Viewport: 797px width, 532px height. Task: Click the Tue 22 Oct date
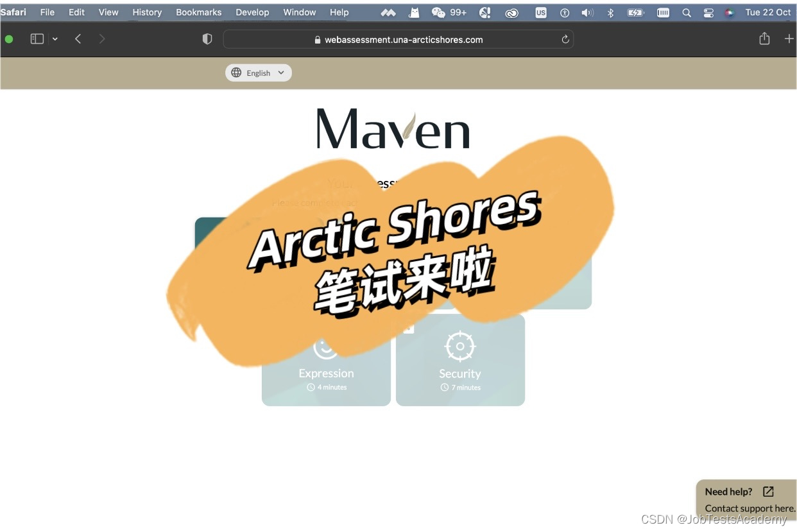point(768,12)
